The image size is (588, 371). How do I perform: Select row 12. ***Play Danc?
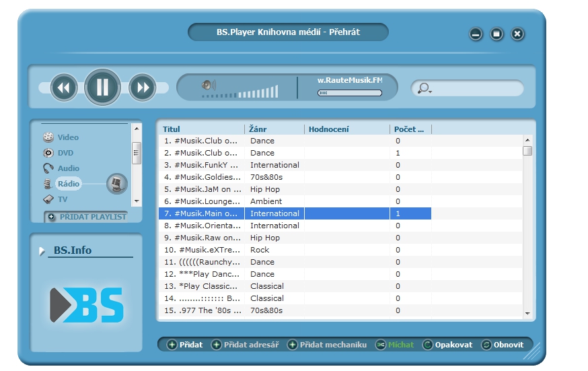[x=295, y=274]
